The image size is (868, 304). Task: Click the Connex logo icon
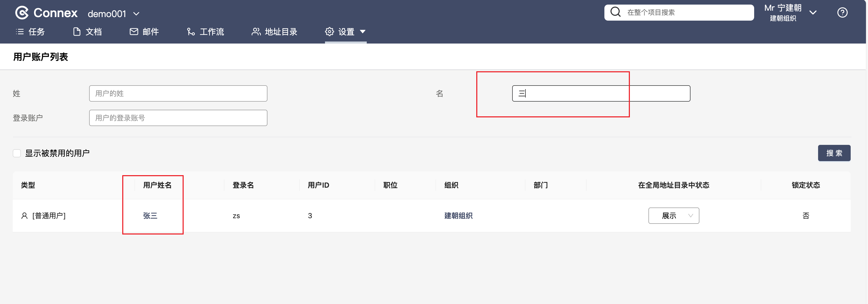(22, 13)
